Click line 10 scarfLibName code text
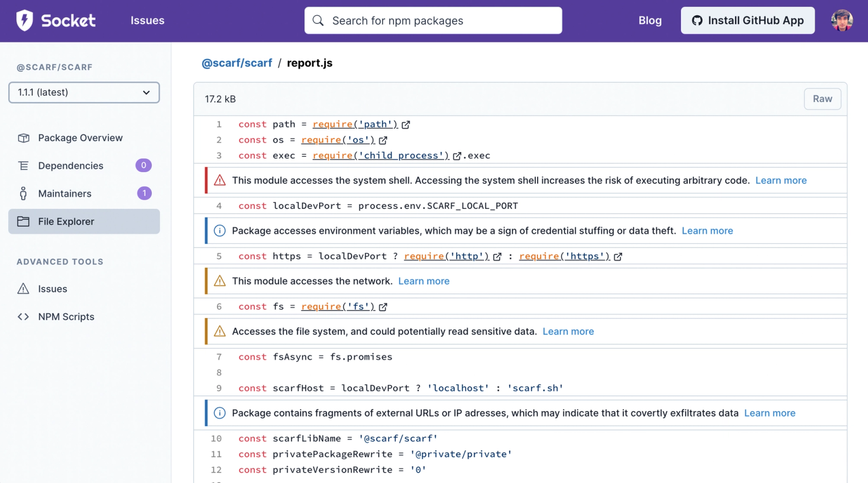 [x=338, y=438]
